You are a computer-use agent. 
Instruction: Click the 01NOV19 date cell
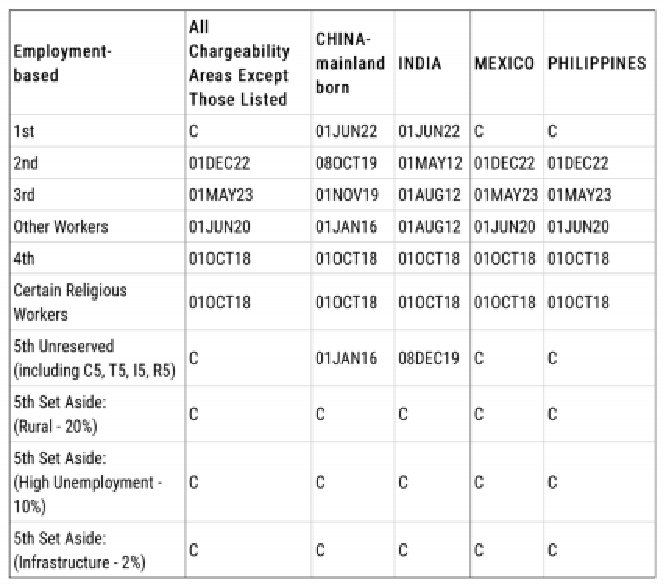pos(346,195)
